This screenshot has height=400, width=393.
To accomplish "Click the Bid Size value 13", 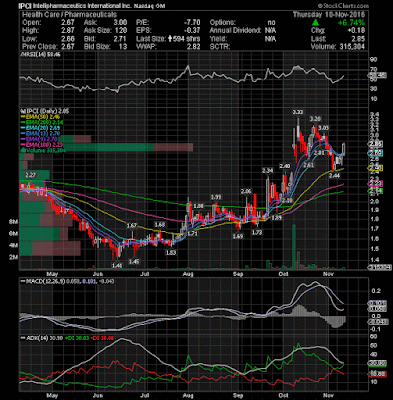I will [x=123, y=47].
